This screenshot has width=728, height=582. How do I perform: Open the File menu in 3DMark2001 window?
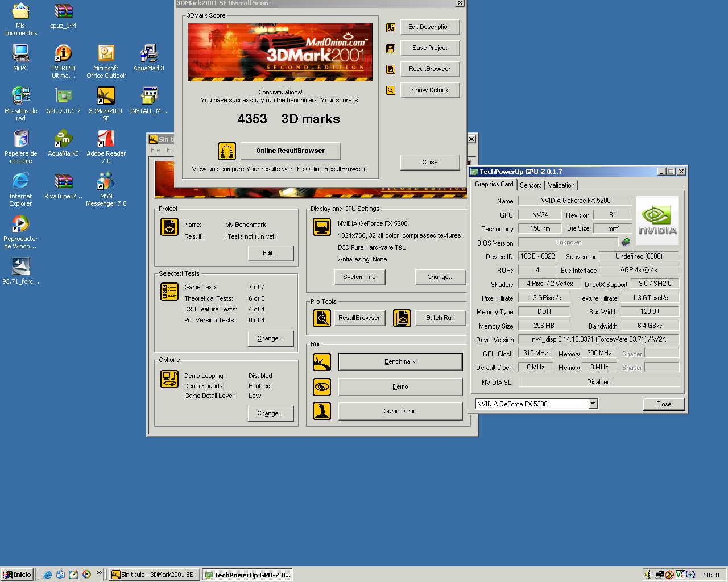(x=155, y=150)
